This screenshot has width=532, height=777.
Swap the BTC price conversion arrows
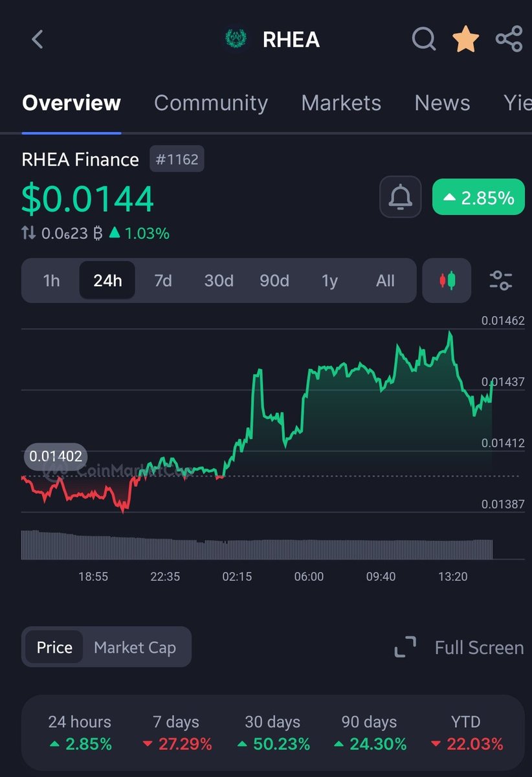tap(28, 233)
